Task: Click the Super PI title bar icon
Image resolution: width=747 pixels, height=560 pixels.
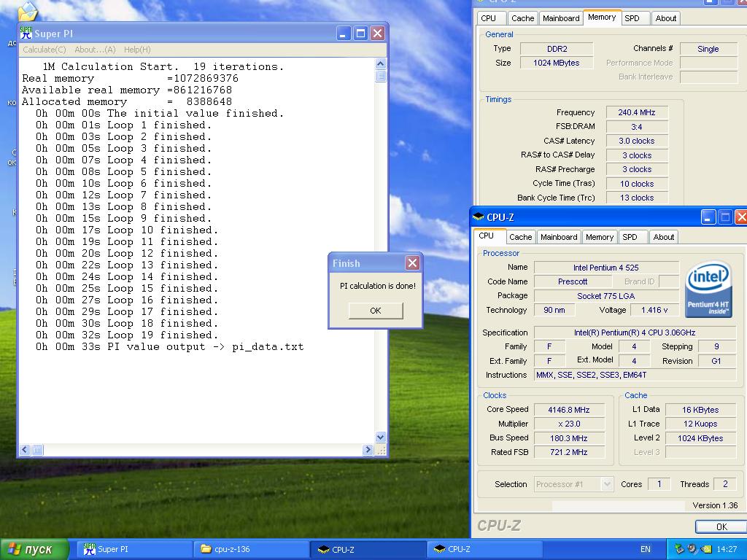Action: tap(26, 34)
